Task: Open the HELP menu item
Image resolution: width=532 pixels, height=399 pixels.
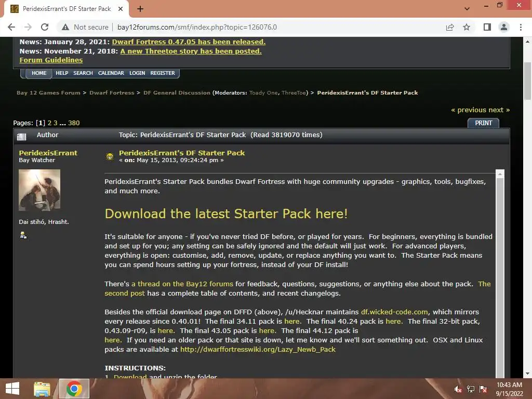Action: coord(62,73)
